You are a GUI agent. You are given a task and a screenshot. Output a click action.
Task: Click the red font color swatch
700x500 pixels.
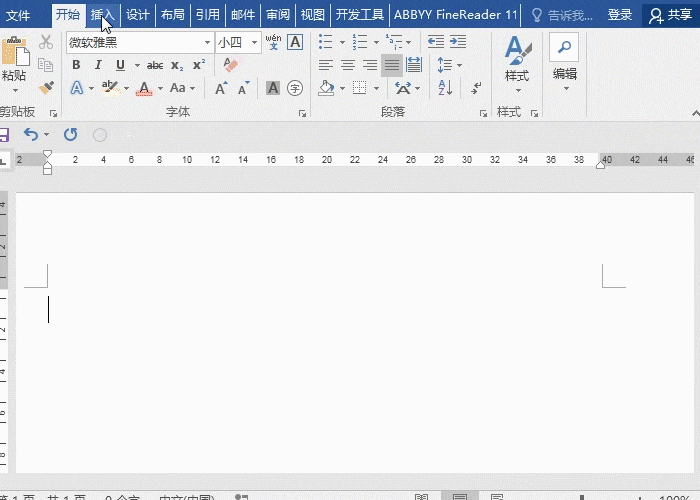[143, 88]
